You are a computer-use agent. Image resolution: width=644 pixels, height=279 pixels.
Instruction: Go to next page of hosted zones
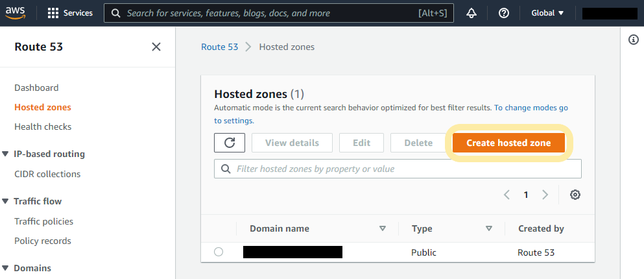click(545, 195)
